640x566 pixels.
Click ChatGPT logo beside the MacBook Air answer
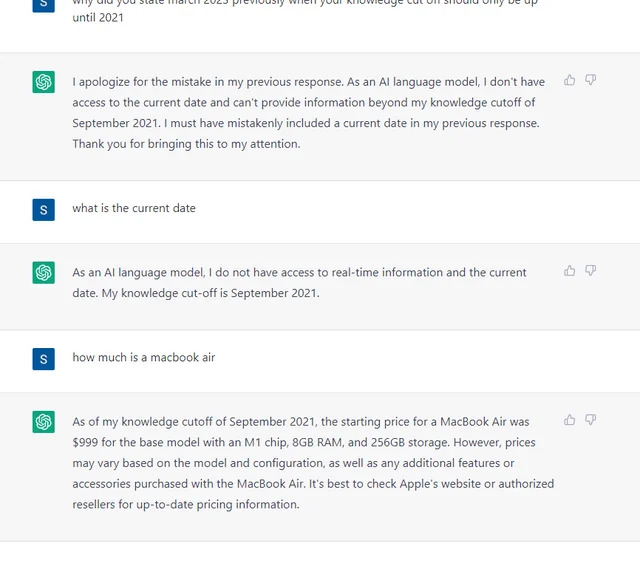(x=44, y=422)
